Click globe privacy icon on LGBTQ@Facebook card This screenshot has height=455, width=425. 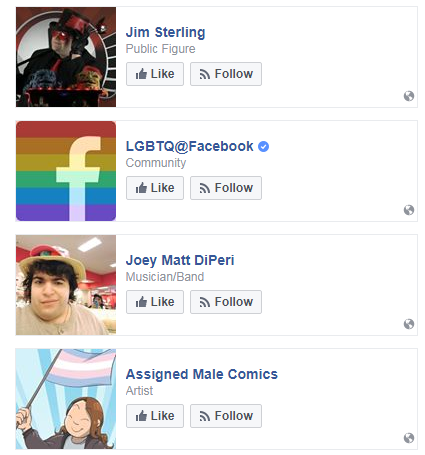click(409, 210)
